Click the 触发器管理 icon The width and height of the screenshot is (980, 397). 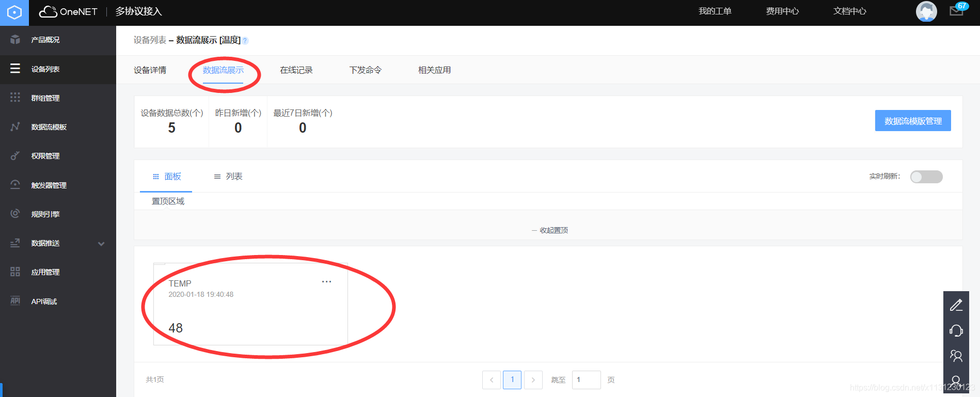tap(15, 185)
